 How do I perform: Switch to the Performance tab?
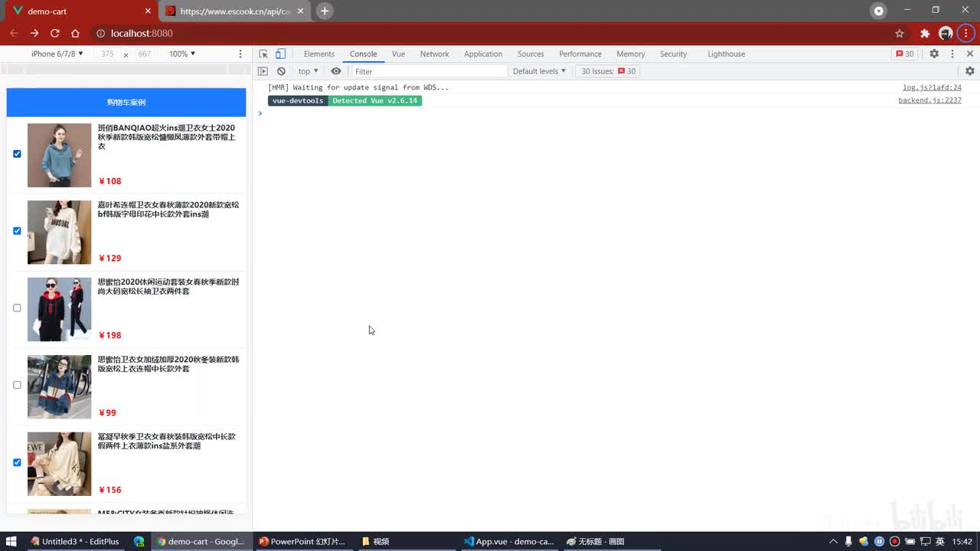(x=580, y=54)
